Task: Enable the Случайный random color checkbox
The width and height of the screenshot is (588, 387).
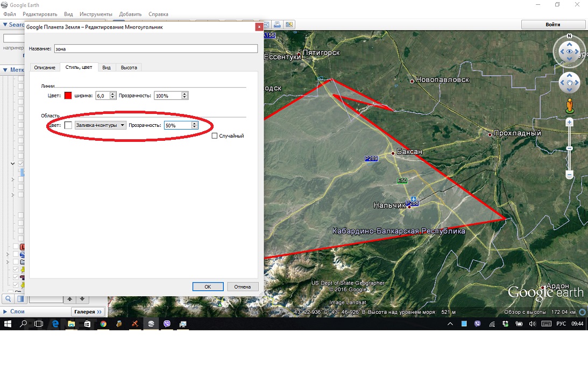Action: click(x=215, y=136)
